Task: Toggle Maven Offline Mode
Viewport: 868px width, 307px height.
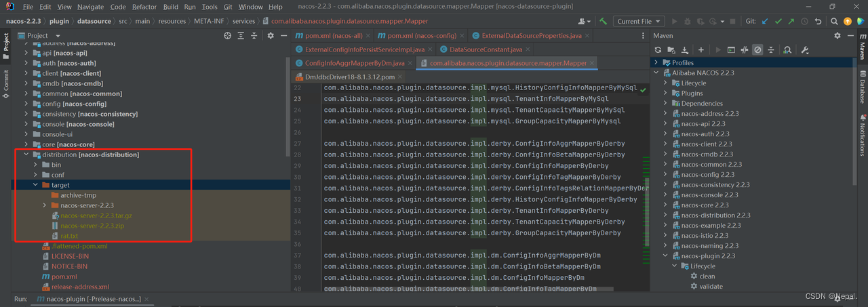Action: 745,49
